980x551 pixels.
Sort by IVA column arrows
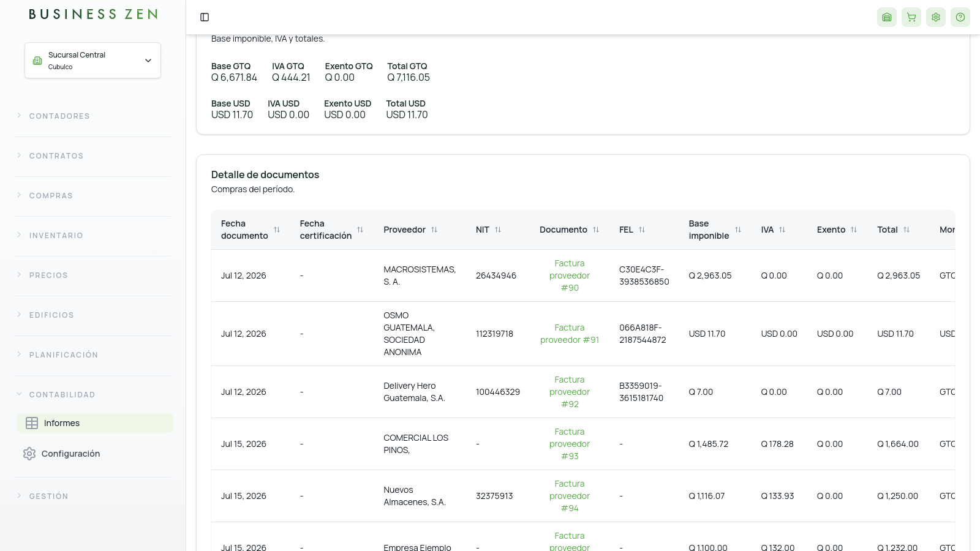tap(782, 230)
